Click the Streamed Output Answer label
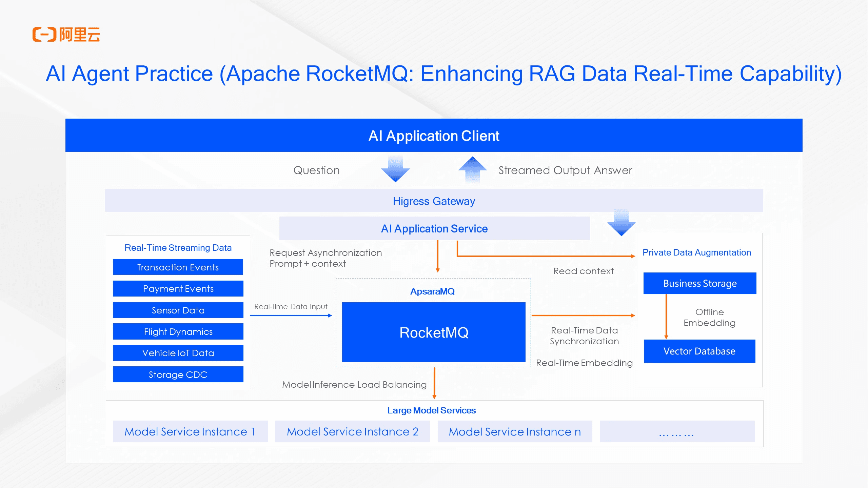The width and height of the screenshot is (868, 488). tap(565, 170)
